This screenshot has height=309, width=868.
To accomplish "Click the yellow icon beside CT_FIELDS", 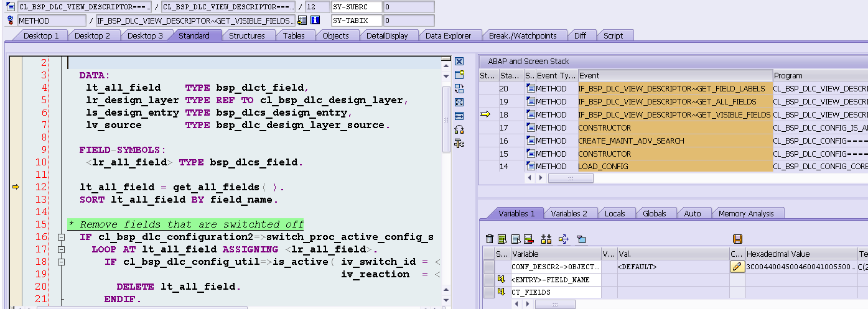I will pyautogui.click(x=500, y=292).
